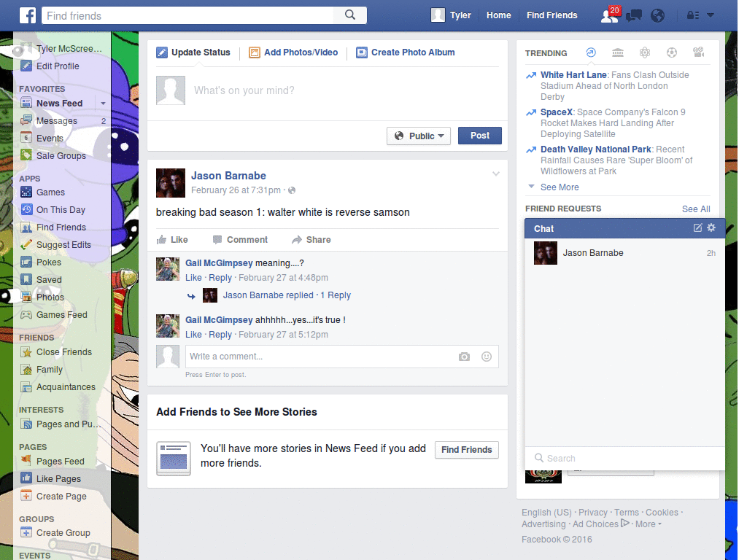Viewport: 747px width, 560px height.
Task: Expand News Feed options arrow in sidebar
Action: pos(103,104)
